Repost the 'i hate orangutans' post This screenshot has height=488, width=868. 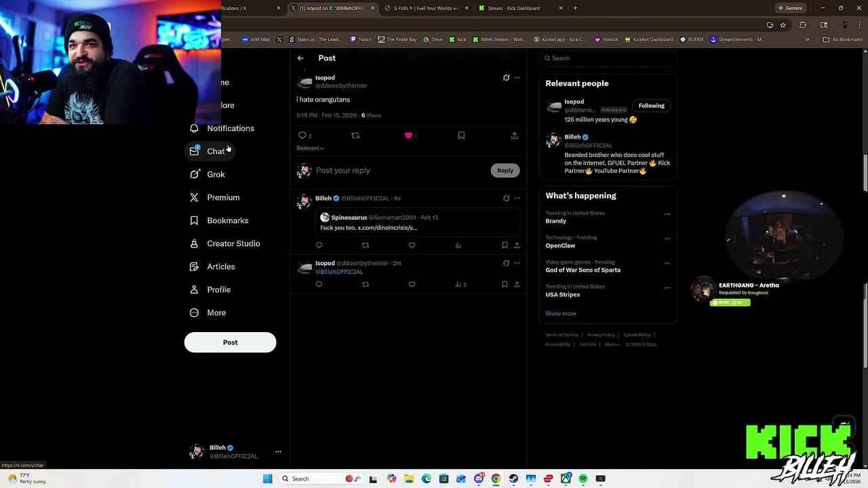pos(355,136)
